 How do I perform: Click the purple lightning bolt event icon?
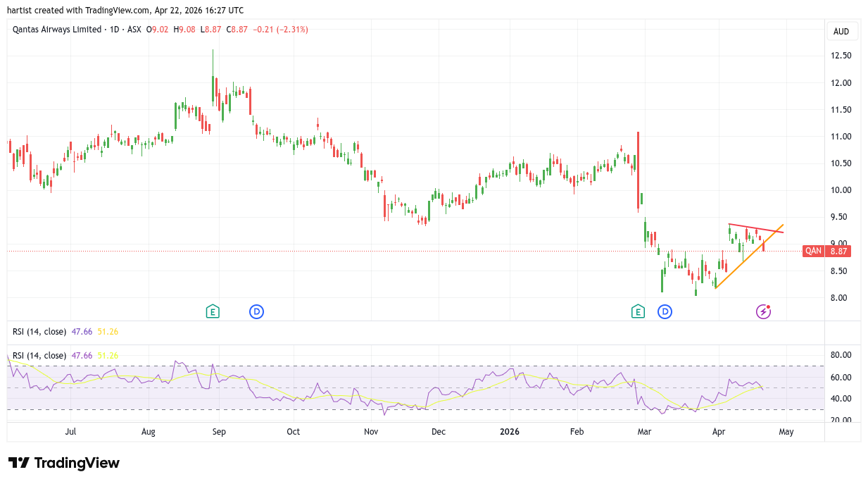[763, 311]
